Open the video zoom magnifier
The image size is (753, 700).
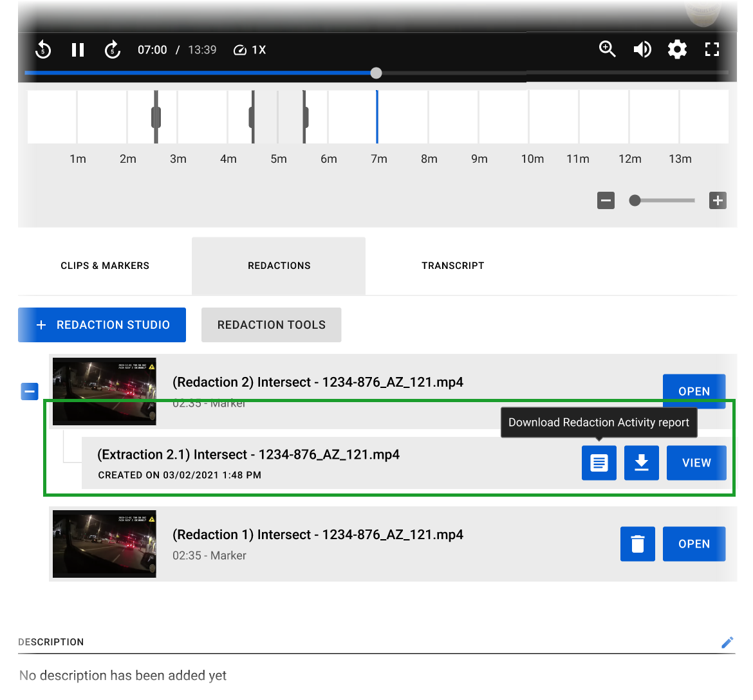pyautogui.click(x=607, y=50)
